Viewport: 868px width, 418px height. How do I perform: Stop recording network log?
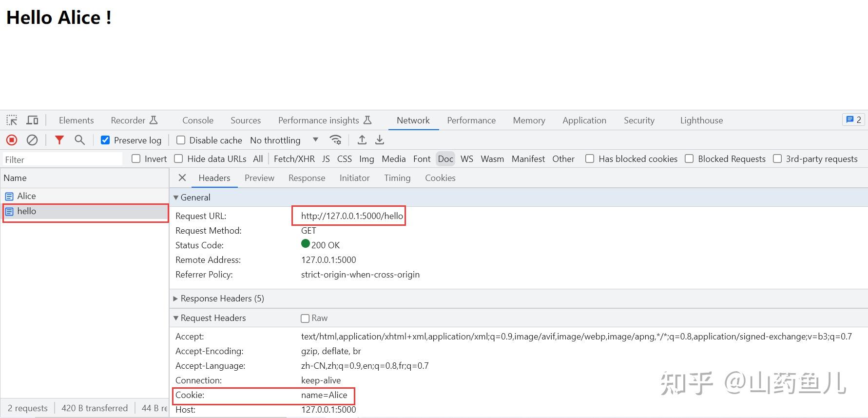pyautogui.click(x=12, y=140)
